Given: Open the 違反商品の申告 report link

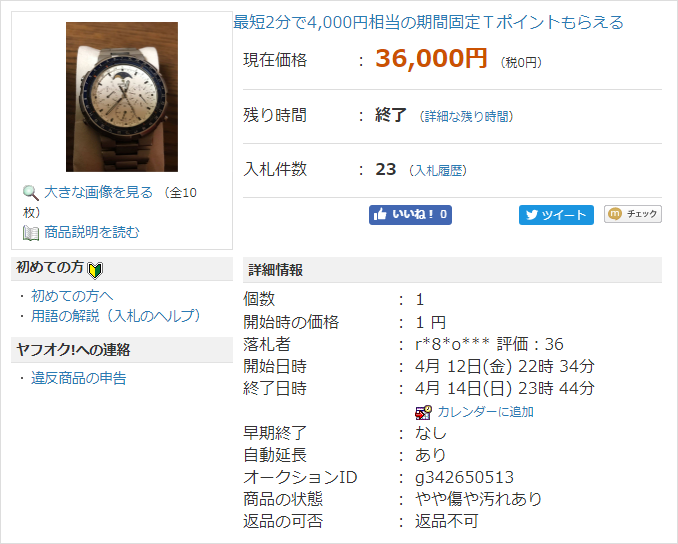Looking at the screenshot, I should pos(79,378).
